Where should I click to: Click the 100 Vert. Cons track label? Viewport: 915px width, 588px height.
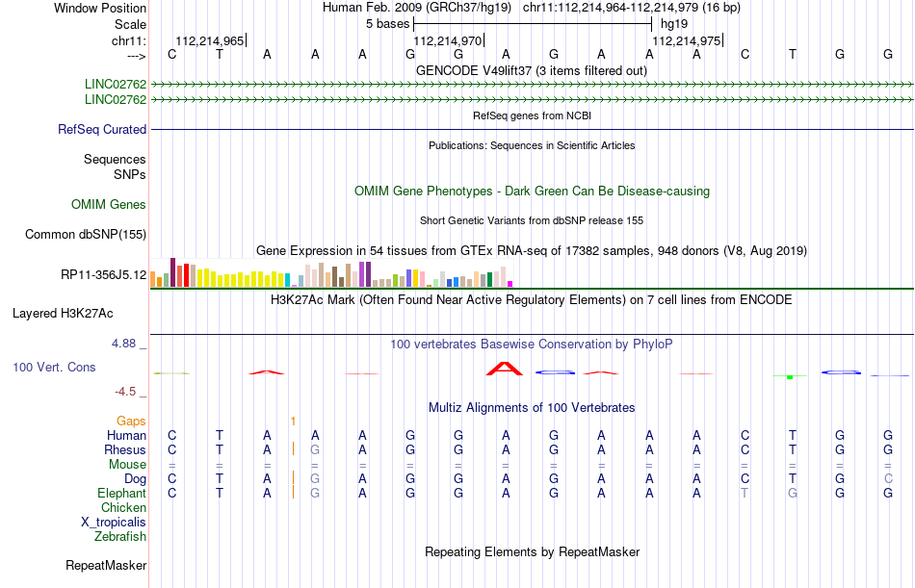(54, 368)
